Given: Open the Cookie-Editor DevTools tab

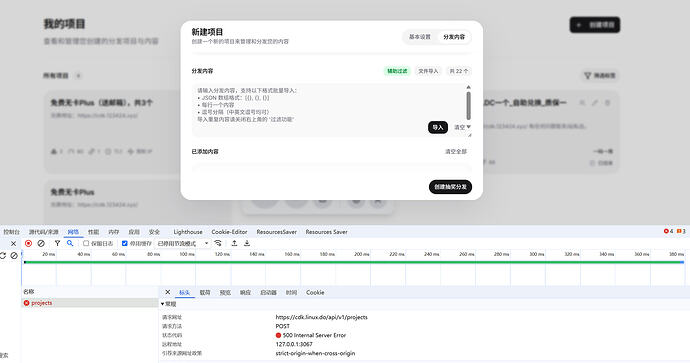Looking at the screenshot, I should [x=229, y=232].
